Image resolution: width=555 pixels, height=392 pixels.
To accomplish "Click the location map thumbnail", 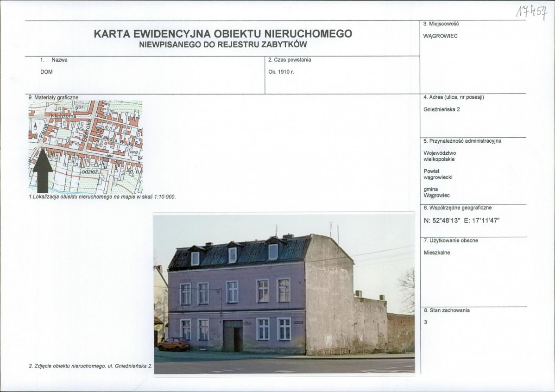I will (x=85, y=146).
